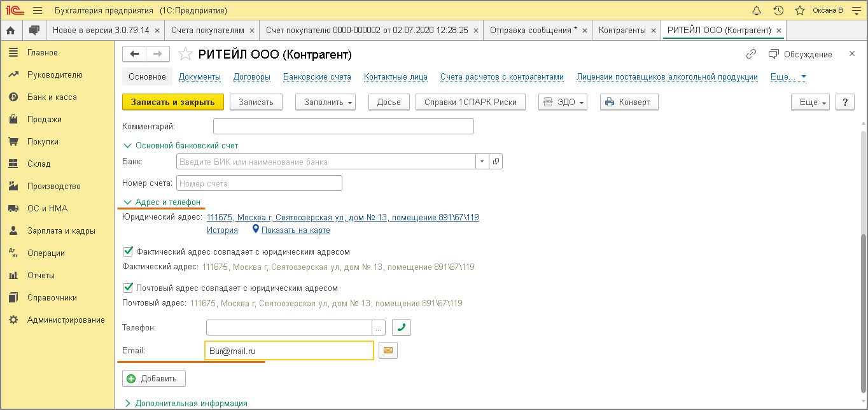Open Администрирование settings section
Viewport: 868px width, 410px height.
(x=66, y=320)
